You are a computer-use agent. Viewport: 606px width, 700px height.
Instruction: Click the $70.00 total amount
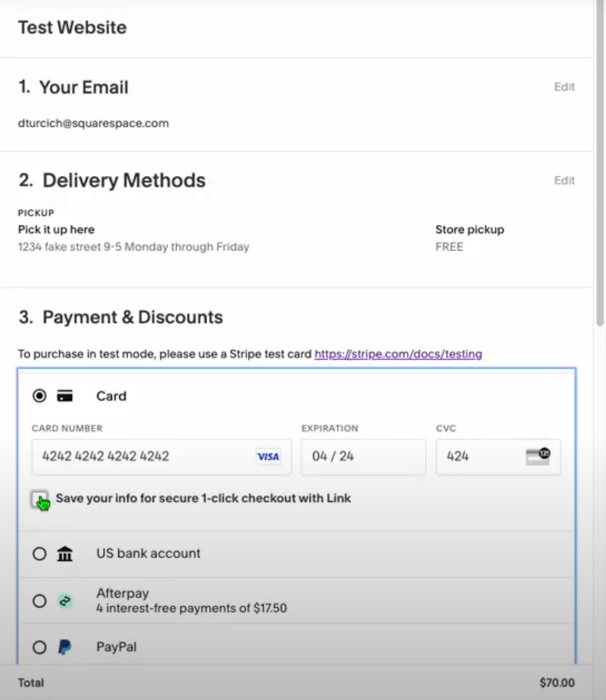[557, 683]
